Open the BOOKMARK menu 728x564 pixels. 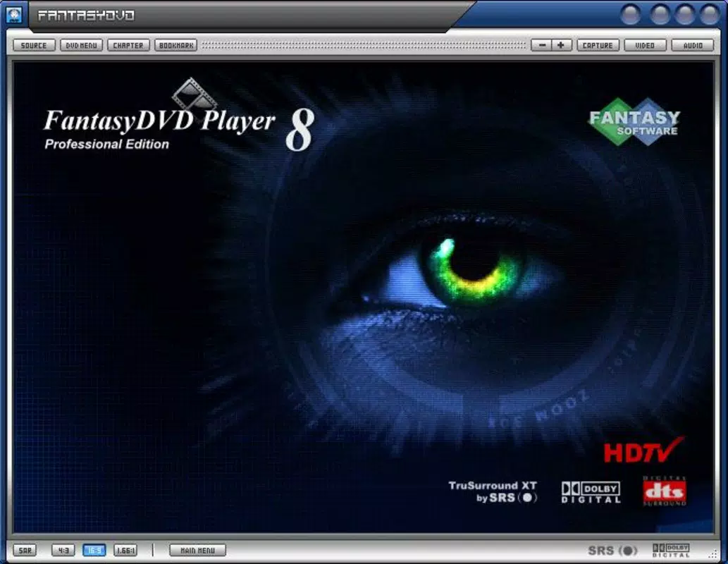(x=176, y=46)
